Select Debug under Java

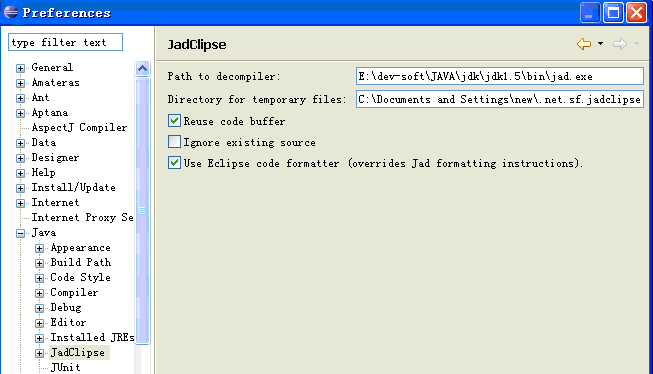pos(65,307)
